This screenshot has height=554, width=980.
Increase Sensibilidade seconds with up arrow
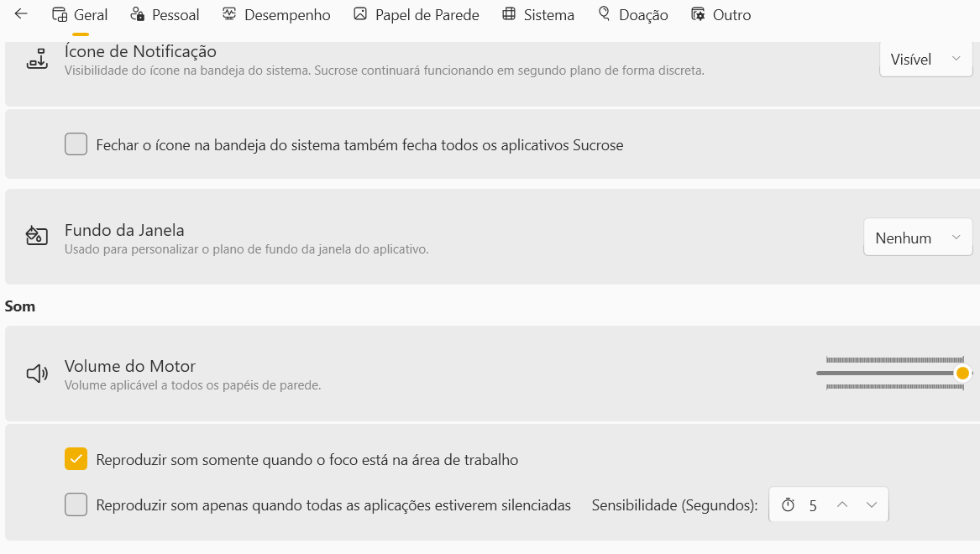pos(842,504)
